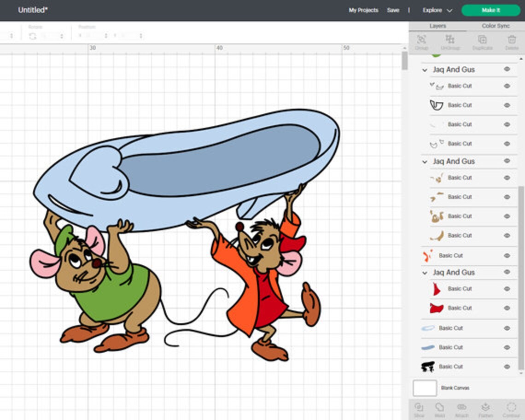The width and height of the screenshot is (525, 420).
Task: Click the Group icon
Action: [x=421, y=43]
